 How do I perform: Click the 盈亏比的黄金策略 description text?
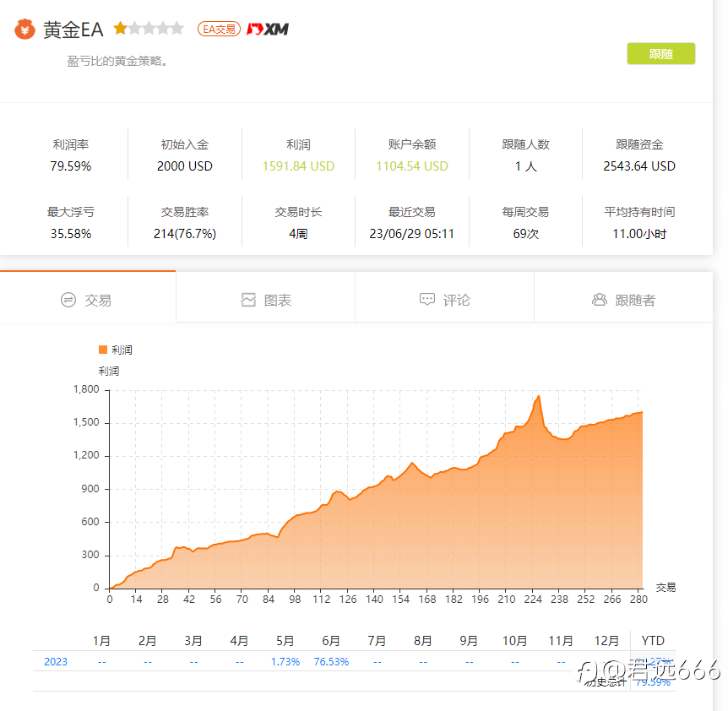pyautogui.click(x=117, y=62)
